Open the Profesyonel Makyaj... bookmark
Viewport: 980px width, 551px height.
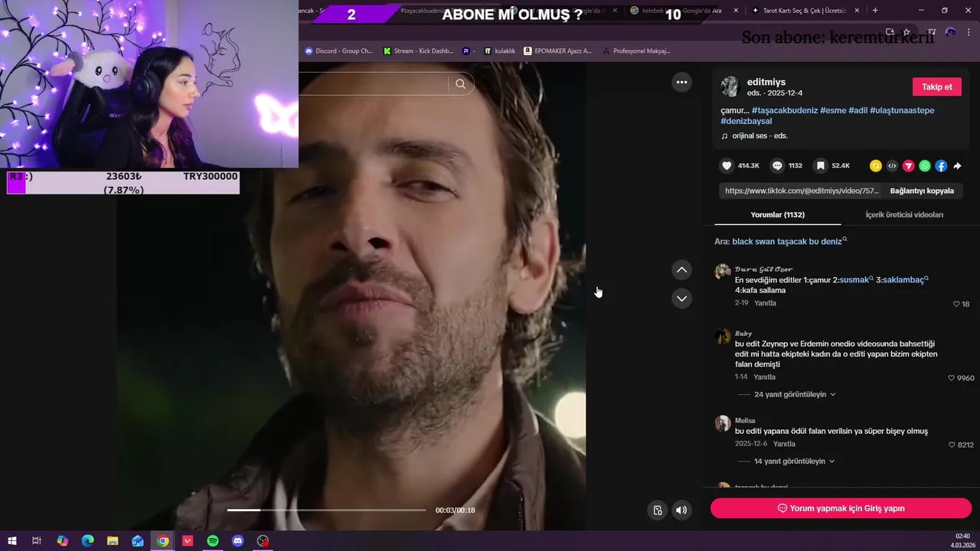636,51
